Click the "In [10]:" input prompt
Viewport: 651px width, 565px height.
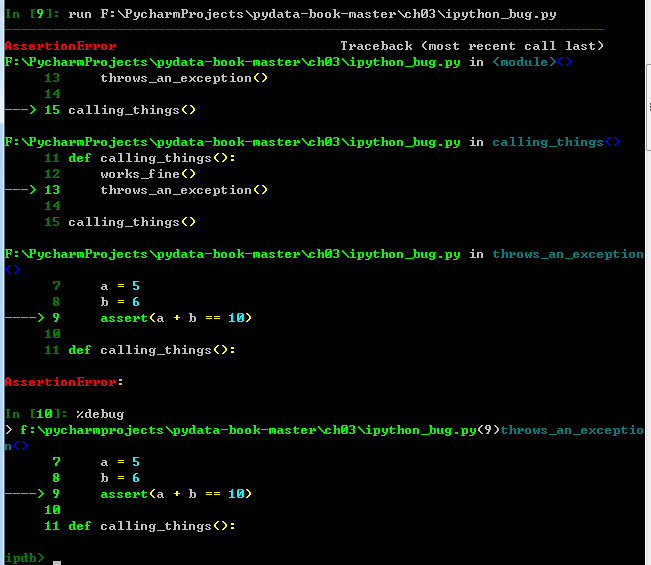pyautogui.click(x=36, y=414)
